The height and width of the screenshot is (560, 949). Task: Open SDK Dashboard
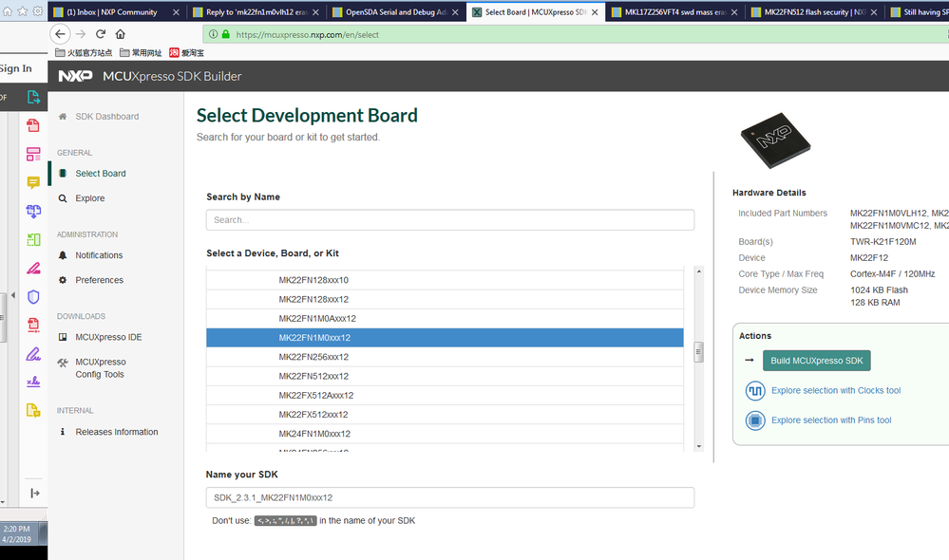coord(107,116)
